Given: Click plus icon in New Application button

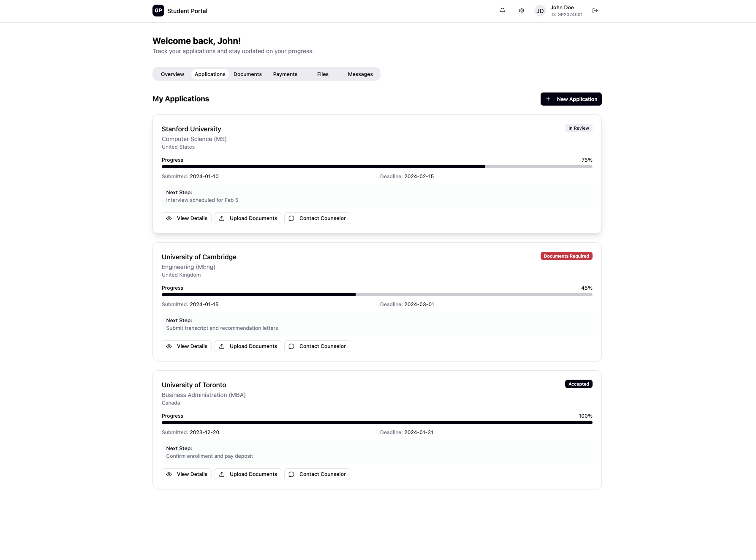Looking at the screenshot, I should click(548, 99).
